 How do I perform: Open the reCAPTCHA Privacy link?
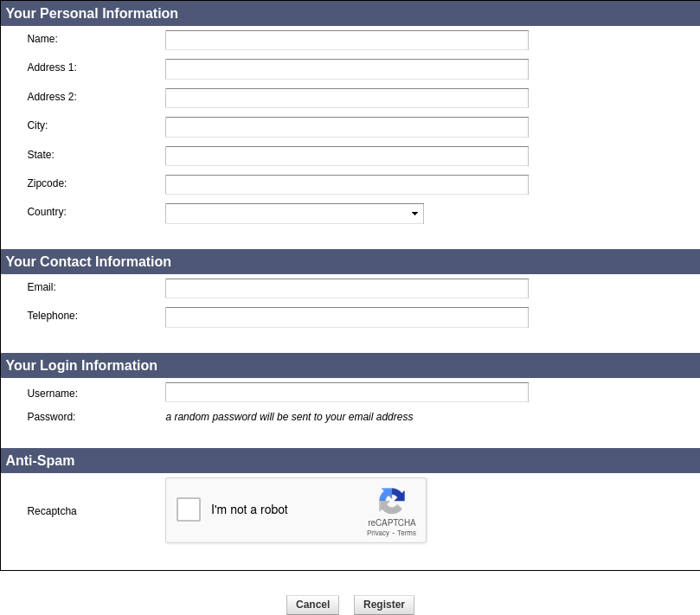pos(377,533)
